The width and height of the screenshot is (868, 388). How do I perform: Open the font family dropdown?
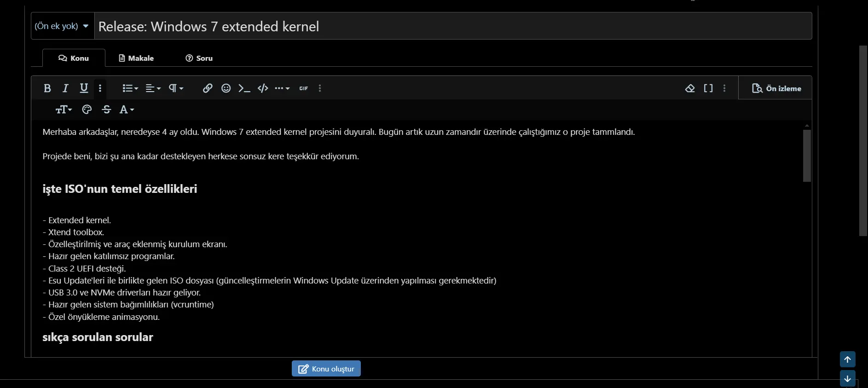127,110
